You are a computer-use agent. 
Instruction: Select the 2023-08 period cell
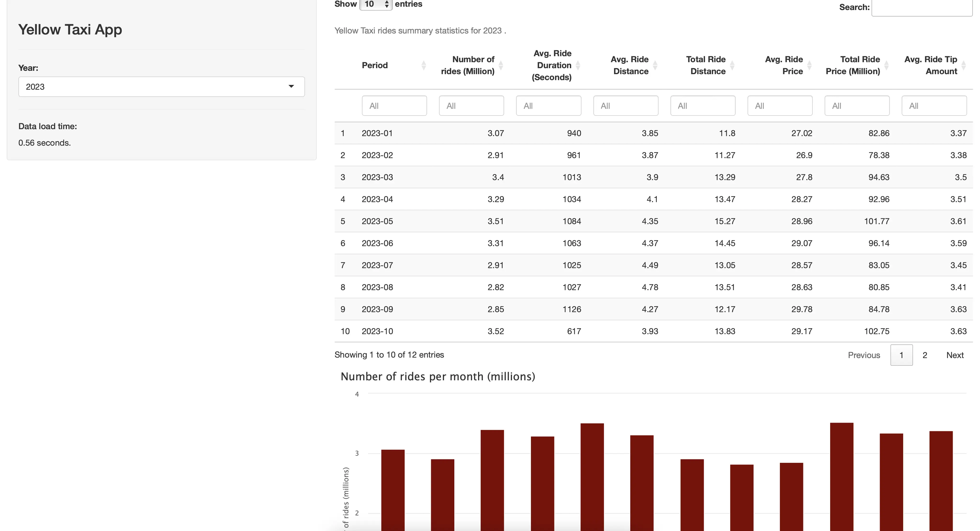tap(377, 287)
